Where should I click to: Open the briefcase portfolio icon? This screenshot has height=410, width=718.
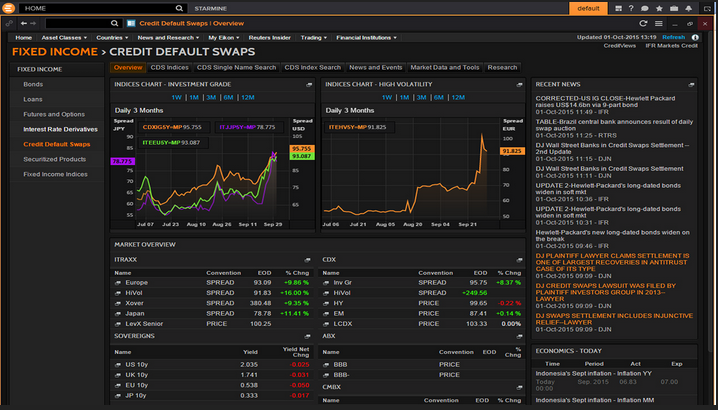(x=674, y=8)
